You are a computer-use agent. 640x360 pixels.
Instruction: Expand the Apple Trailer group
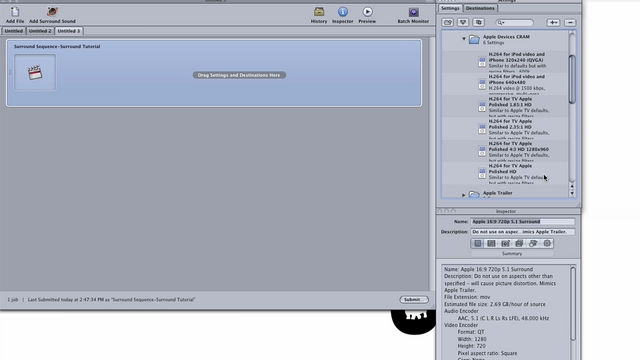[464, 195]
